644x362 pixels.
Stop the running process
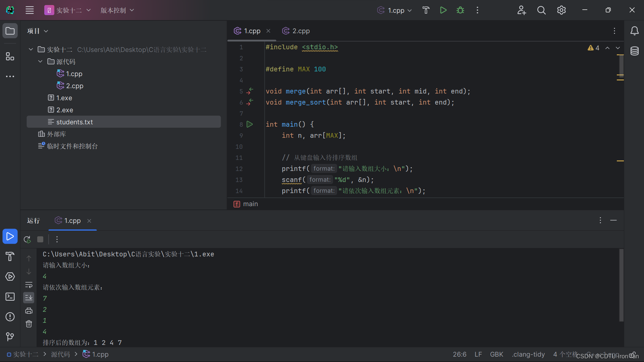point(40,239)
